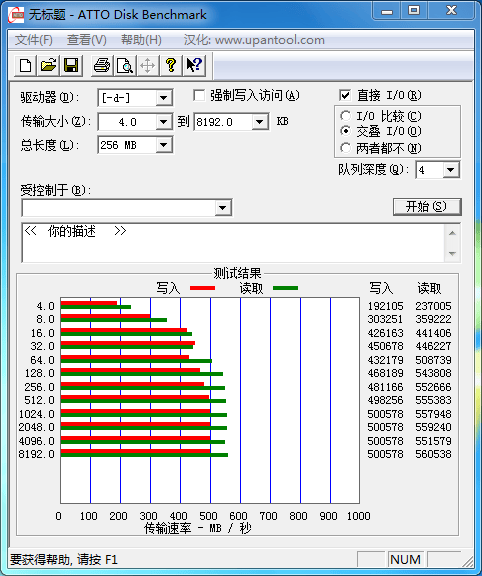The width and height of the screenshot is (482, 576).
Task: Select the 两者都不 radio option
Action: click(x=345, y=148)
